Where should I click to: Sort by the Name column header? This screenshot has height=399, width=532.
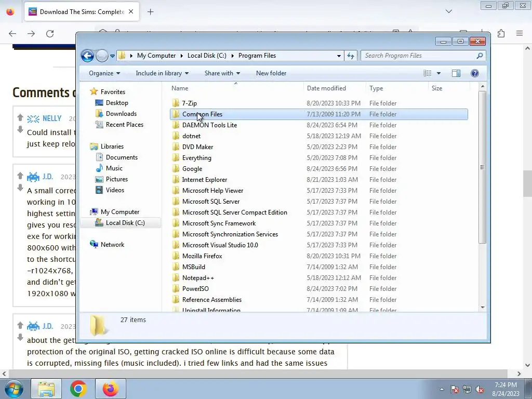tap(180, 88)
